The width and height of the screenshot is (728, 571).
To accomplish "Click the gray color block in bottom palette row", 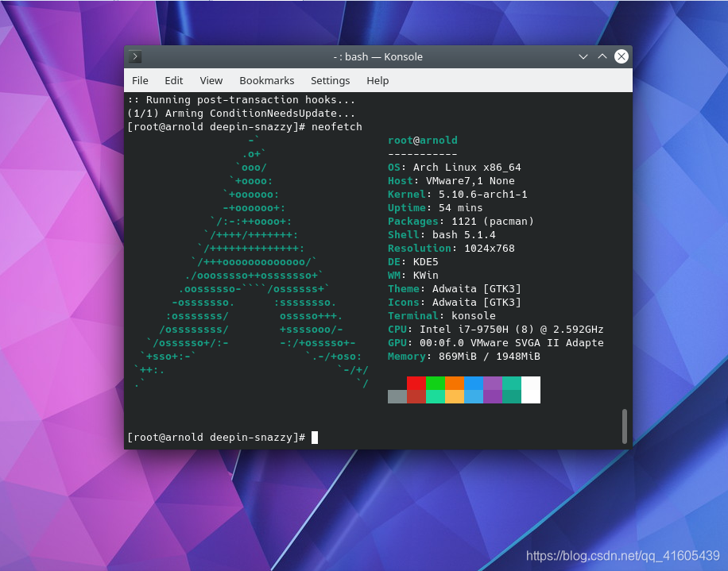I will [397, 396].
